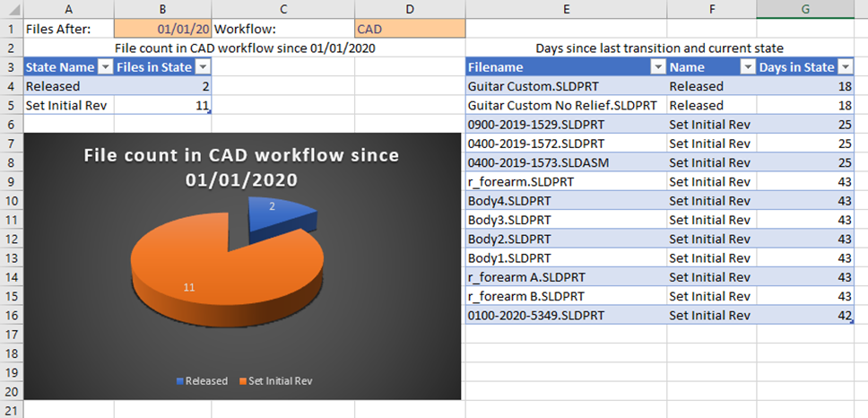Open the State Name filter dropdown
This screenshot has height=418, width=868.
(104, 67)
